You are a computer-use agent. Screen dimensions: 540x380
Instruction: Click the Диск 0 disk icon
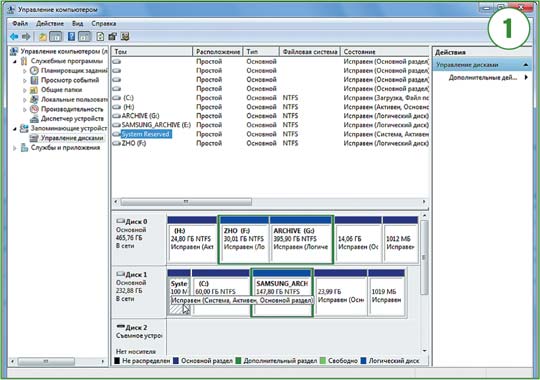pyautogui.click(x=121, y=221)
